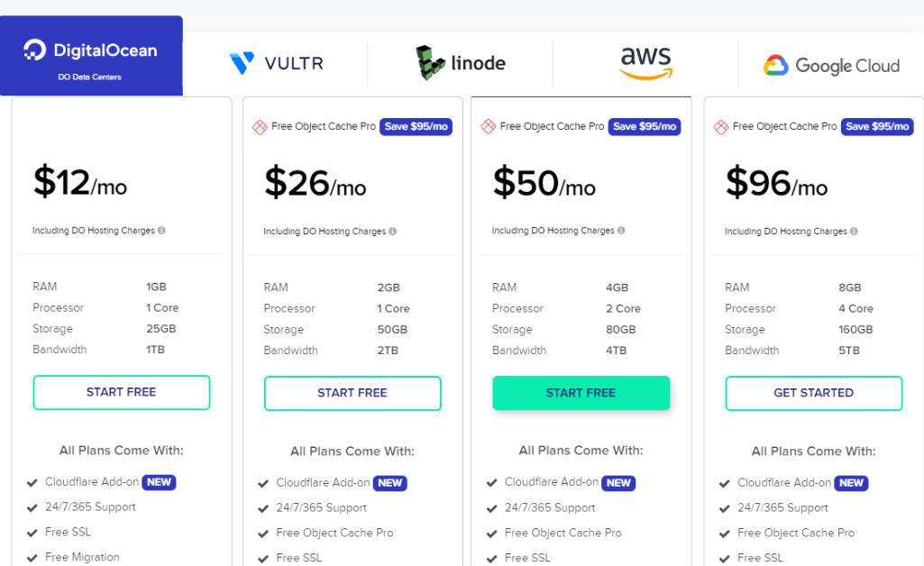Click START FREE on the $12/mo plan
This screenshot has height=566, width=924.
pos(122,392)
